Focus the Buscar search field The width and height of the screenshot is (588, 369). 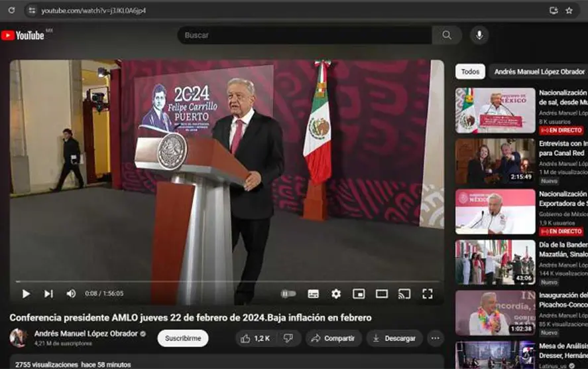tap(305, 35)
